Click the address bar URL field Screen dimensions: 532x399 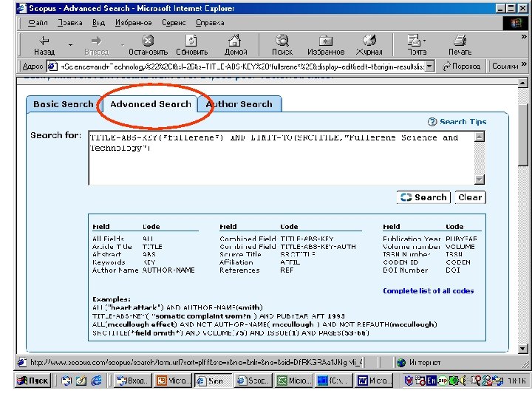pyautogui.click(x=242, y=66)
